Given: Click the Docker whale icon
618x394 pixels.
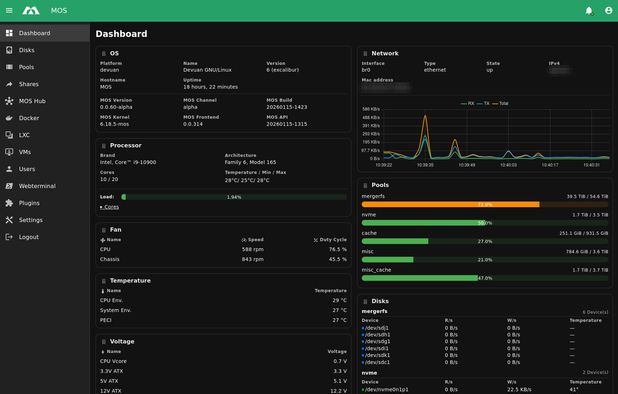Looking at the screenshot, I should coord(9,118).
